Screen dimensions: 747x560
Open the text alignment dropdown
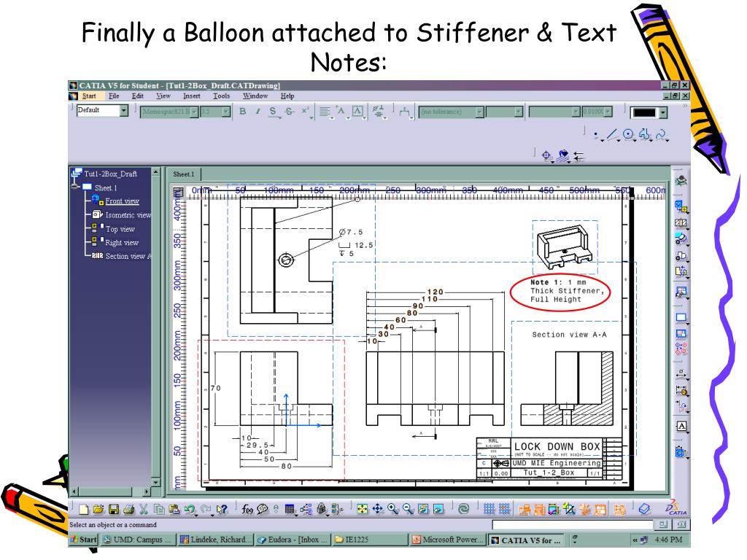(325, 112)
